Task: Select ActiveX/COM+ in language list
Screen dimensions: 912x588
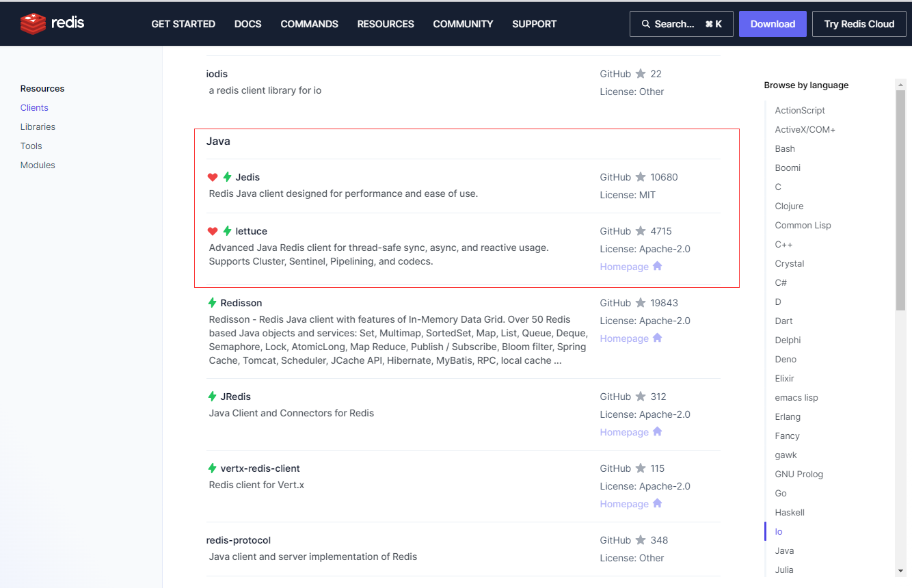Action: coord(805,129)
